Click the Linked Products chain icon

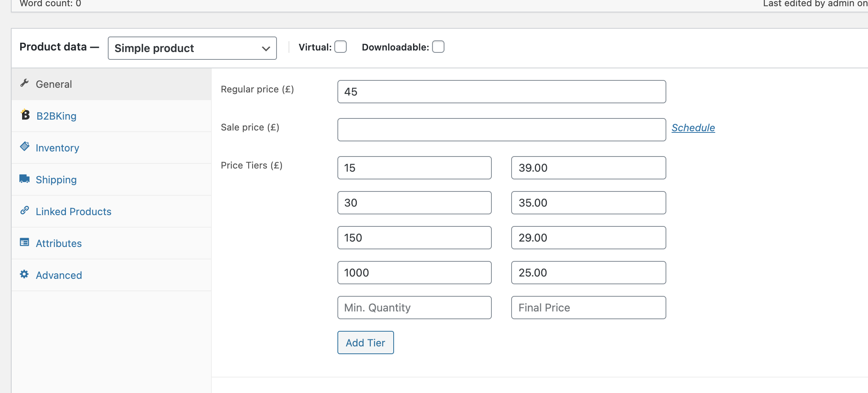coord(24,210)
